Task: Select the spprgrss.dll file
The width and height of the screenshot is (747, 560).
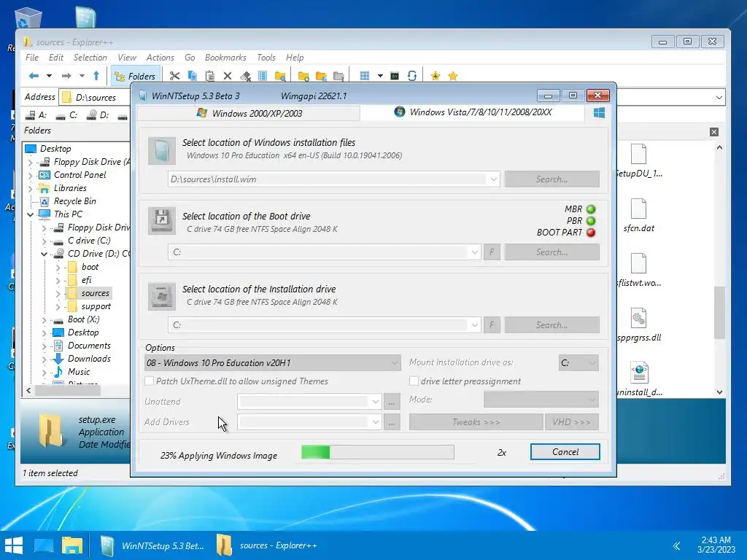Action: pyautogui.click(x=638, y=324)
